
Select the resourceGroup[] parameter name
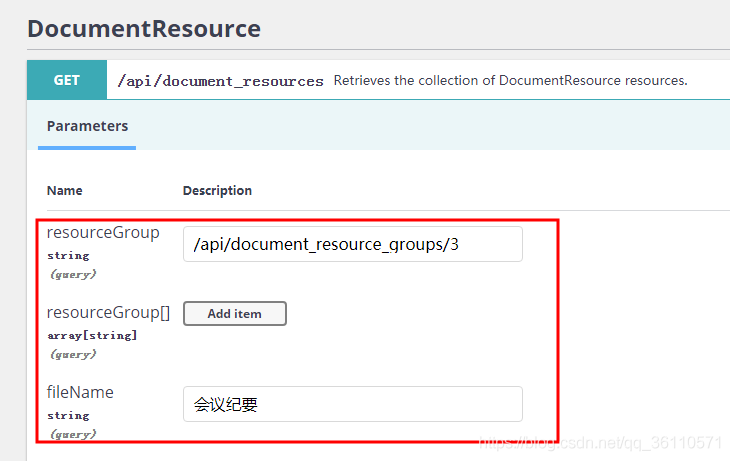[x=108, y=312]
